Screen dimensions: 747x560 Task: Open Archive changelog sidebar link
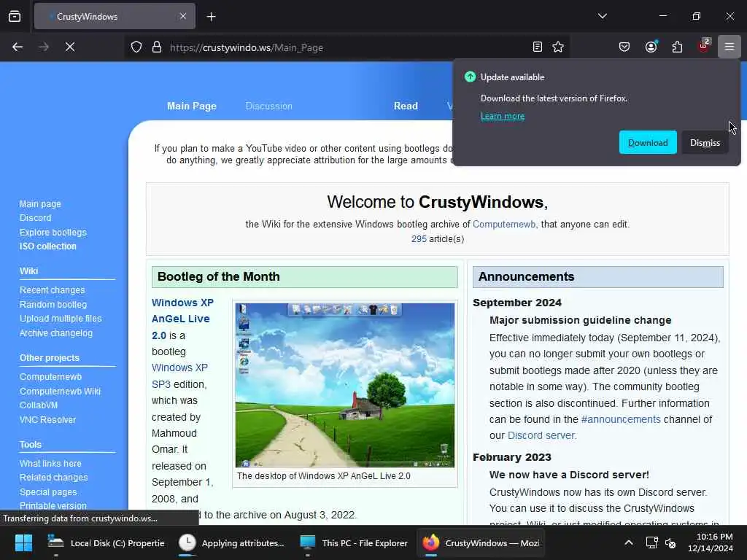tap(55, 332)
